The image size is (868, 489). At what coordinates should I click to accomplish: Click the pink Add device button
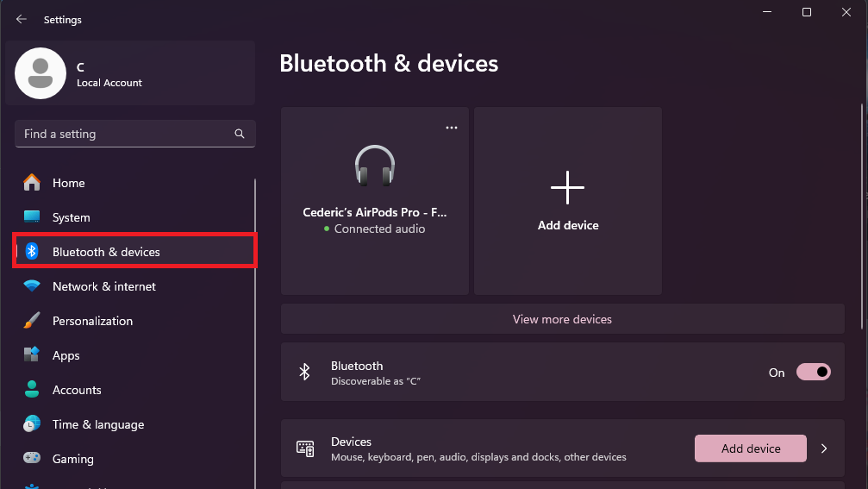[750, 448]
